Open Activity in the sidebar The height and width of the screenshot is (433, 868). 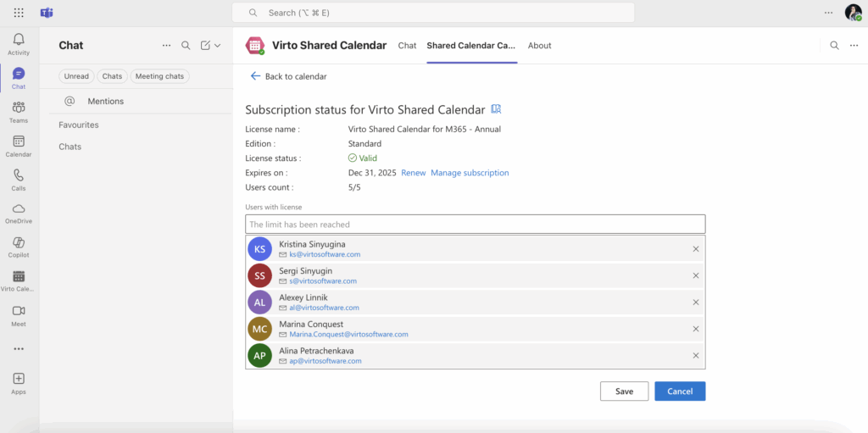pos(19,44)
